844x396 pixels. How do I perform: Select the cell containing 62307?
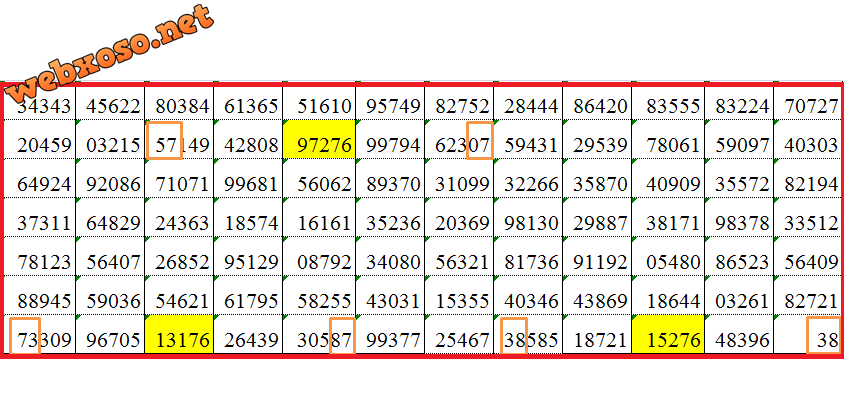[459, 139]
